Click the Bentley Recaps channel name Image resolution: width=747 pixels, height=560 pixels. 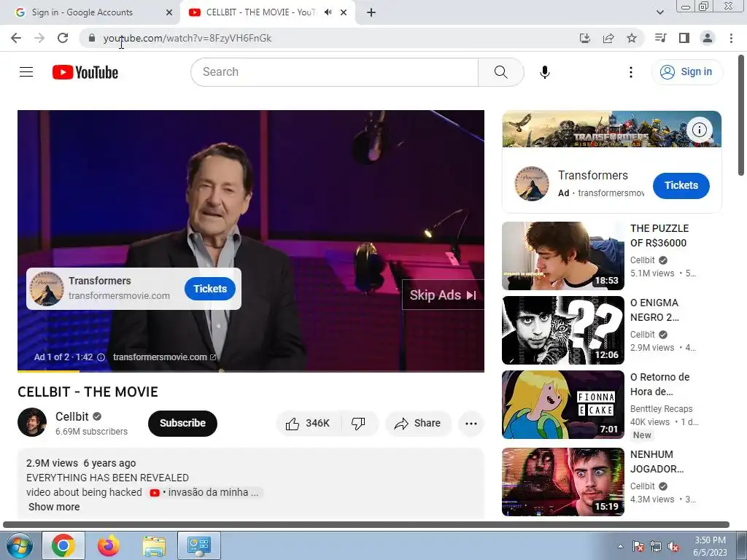[661, 409]
